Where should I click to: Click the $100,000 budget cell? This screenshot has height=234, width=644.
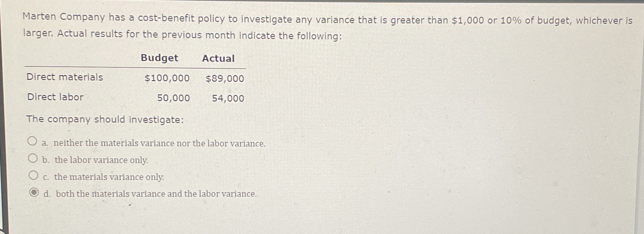167,78
